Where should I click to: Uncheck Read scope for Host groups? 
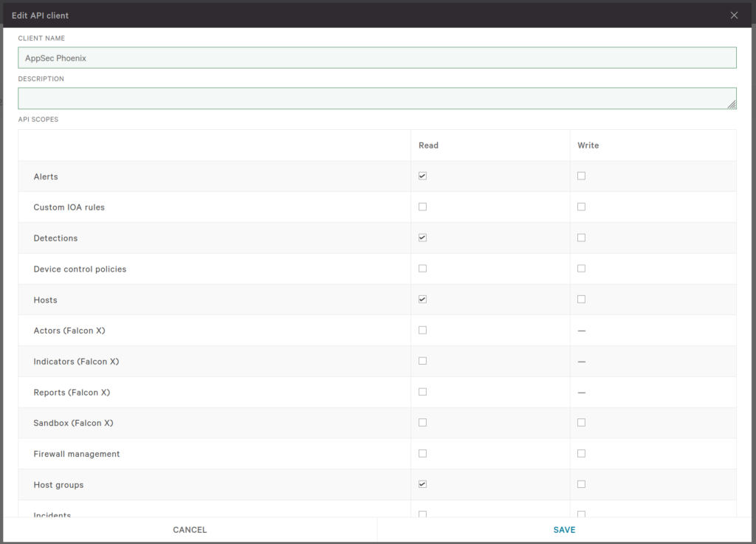422,484
